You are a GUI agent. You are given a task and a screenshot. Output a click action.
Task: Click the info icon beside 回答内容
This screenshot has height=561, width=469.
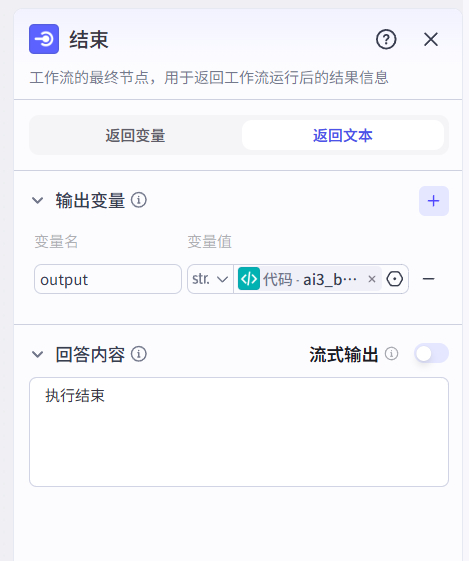click(139, 354)
